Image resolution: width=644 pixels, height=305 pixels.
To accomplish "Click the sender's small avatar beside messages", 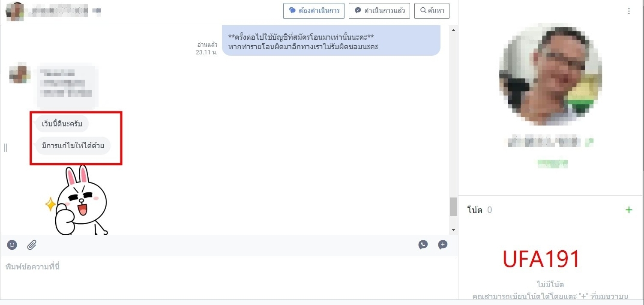I will click(20, 73).
